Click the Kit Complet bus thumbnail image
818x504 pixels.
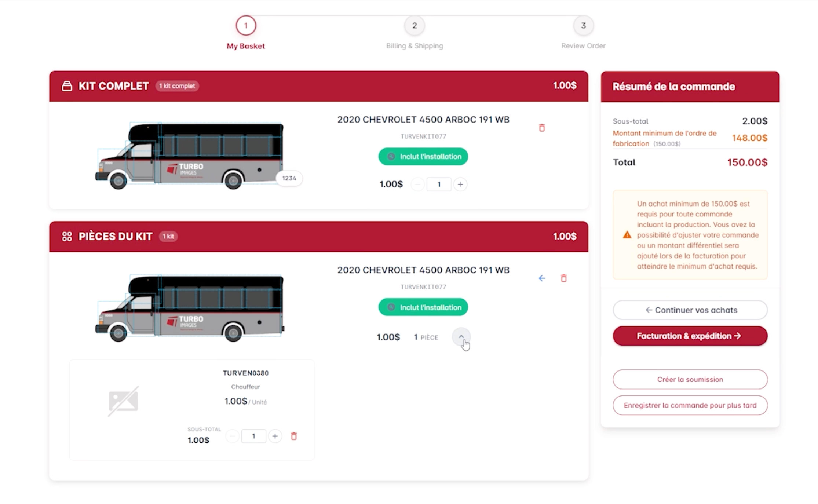tap(190, 156)
